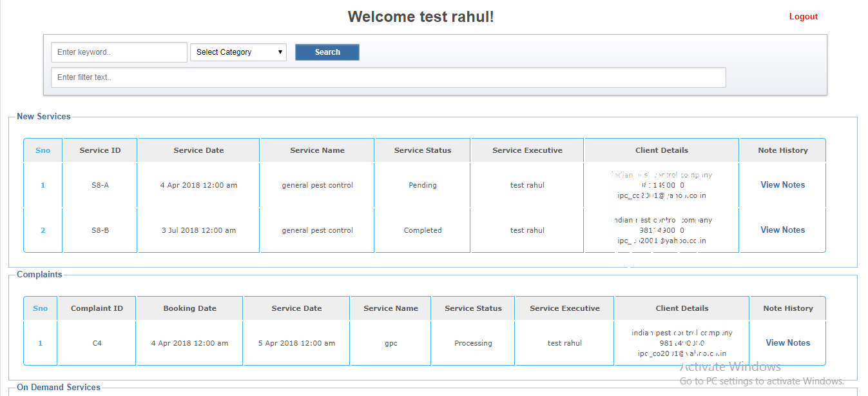Select the Processing status in Complaints

tap(473, 343)
